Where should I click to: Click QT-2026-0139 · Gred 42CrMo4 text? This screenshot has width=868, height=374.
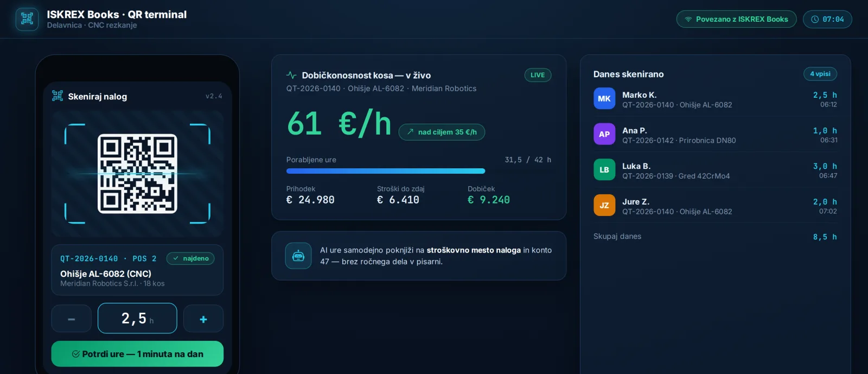pyautogui.click(x=676, y=176)
